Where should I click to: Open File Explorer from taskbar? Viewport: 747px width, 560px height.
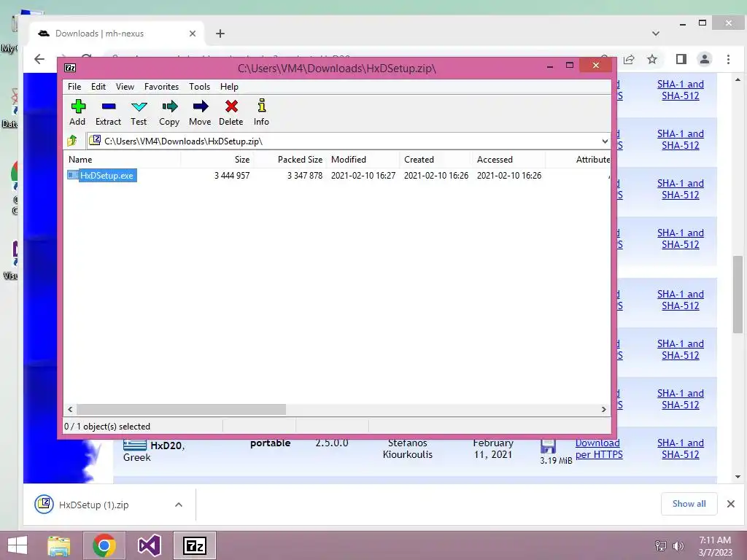pos(59,545)
